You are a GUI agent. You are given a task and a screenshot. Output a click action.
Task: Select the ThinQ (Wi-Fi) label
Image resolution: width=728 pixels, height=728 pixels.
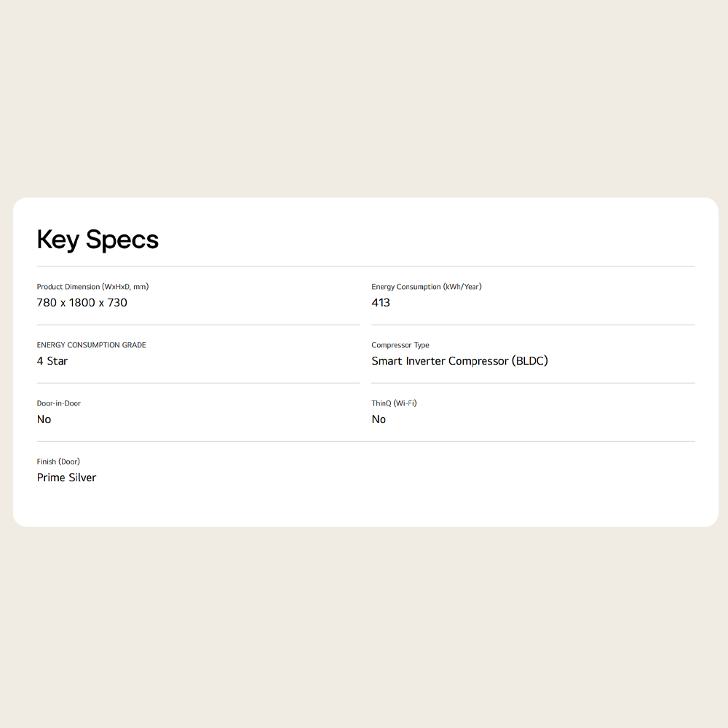coord(394,403)
